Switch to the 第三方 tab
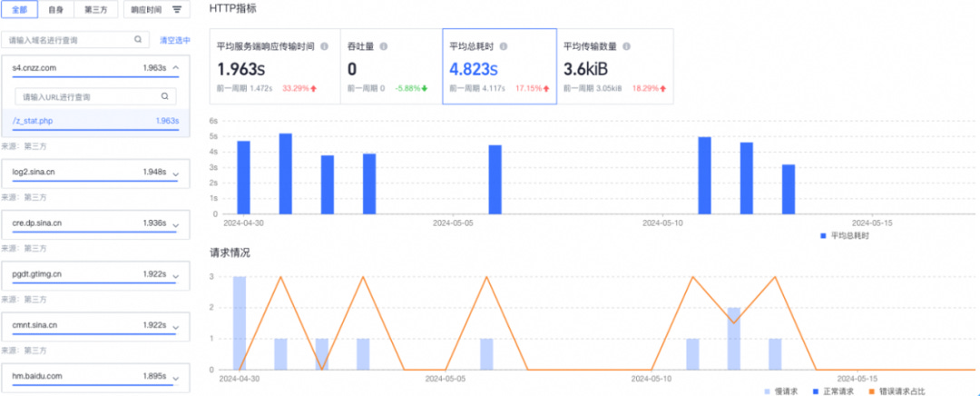 95,9
